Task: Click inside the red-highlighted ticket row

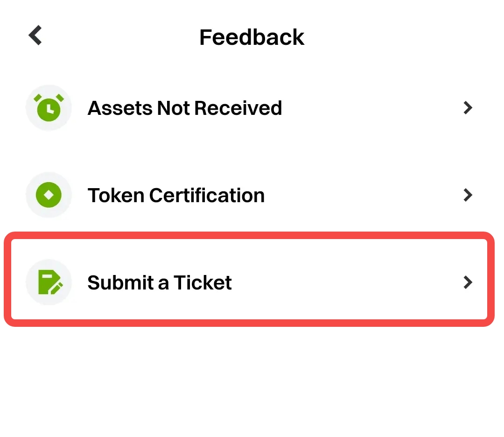Action: [327, 282]
